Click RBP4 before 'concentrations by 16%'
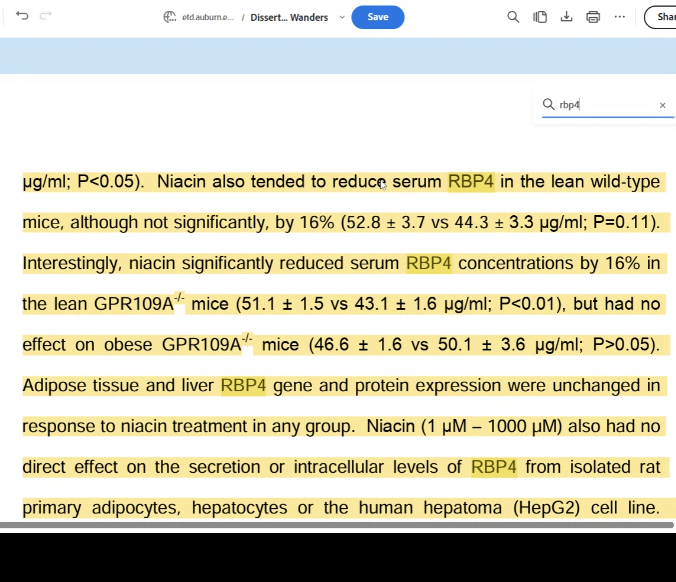The height and width of the screenshot is (582, 676). [x=429, y=263]
